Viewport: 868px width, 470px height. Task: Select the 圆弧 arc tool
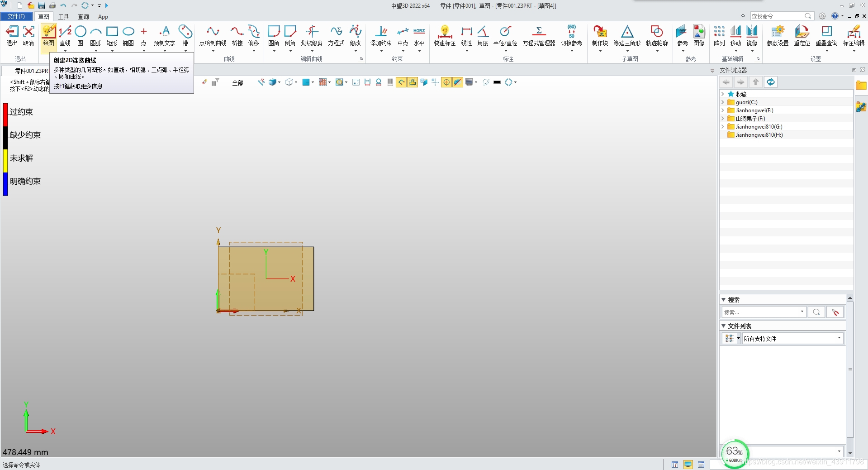pos(95,35)
